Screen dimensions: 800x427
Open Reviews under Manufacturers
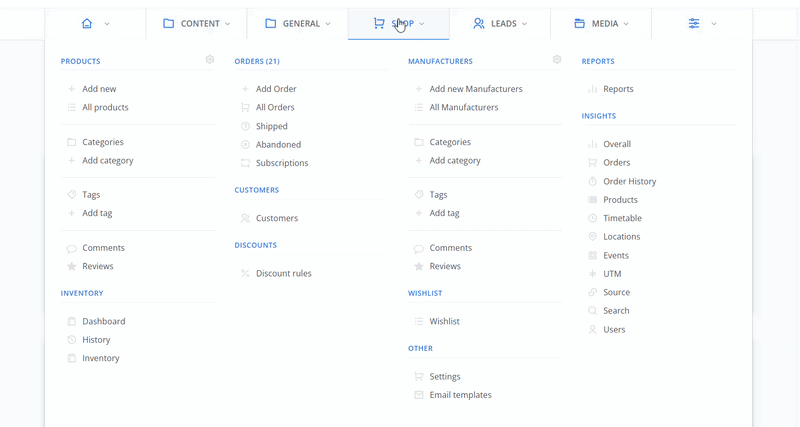click(x=445, y=266)
